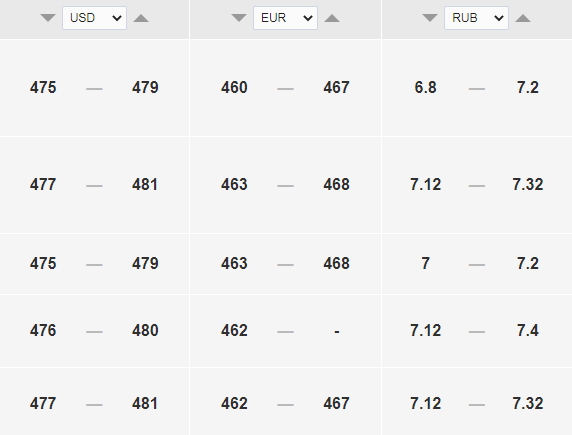Sort EUR column descending with down arrow
The width and height of the screenshot is (572, 435).
[239, 18]
